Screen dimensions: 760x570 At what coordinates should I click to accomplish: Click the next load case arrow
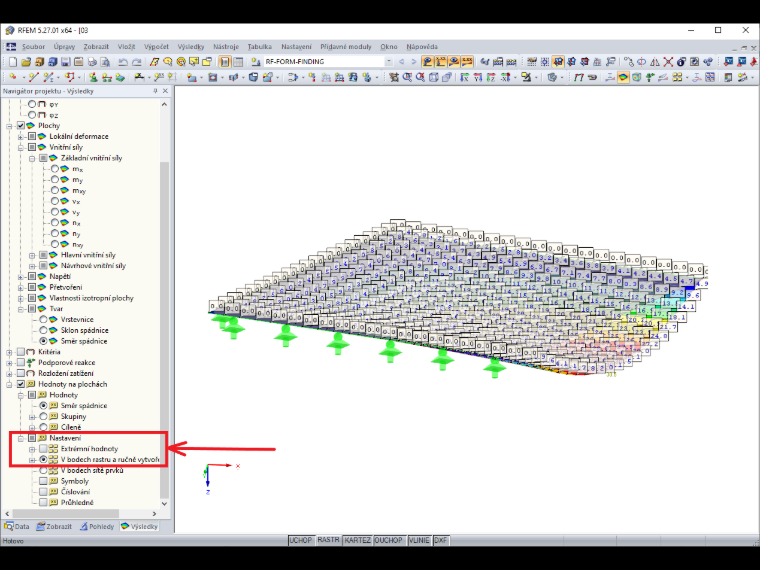coord(413,62)
